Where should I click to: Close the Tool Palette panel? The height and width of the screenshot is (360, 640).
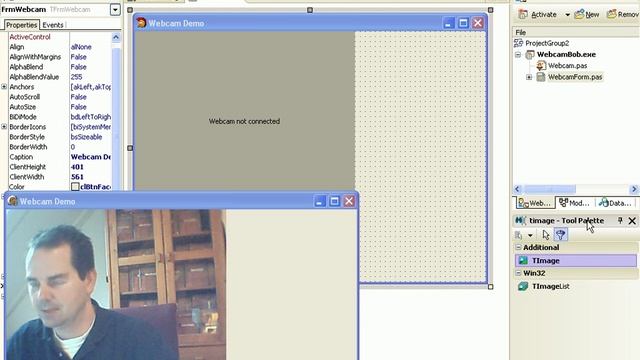click(632, 221)
